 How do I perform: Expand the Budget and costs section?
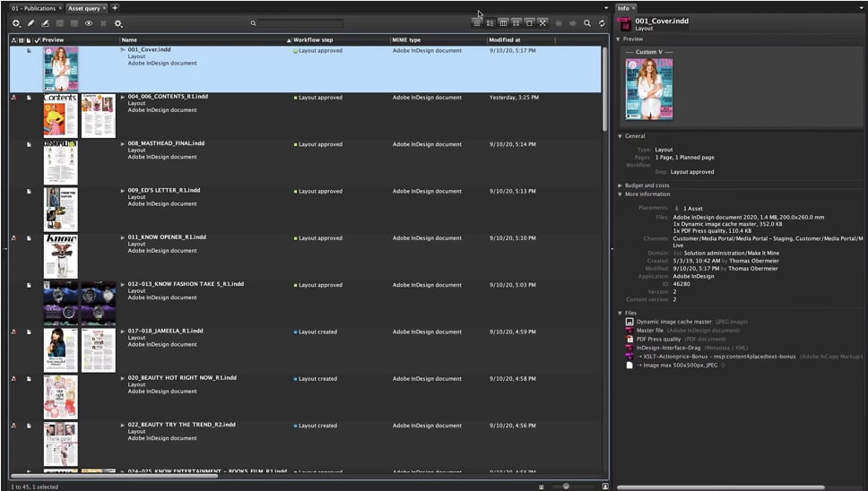coord(620,185)
